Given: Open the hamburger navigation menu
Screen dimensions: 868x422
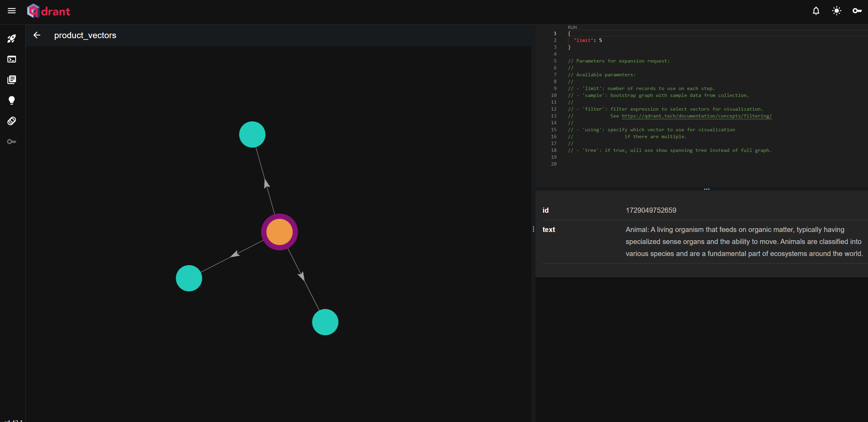Looking at the screenshot, I should (12, 11).
